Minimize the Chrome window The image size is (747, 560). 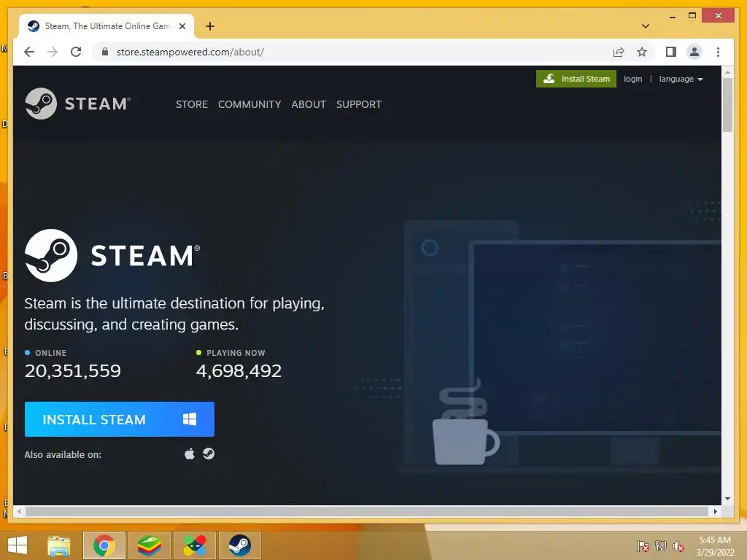[672, 17]
